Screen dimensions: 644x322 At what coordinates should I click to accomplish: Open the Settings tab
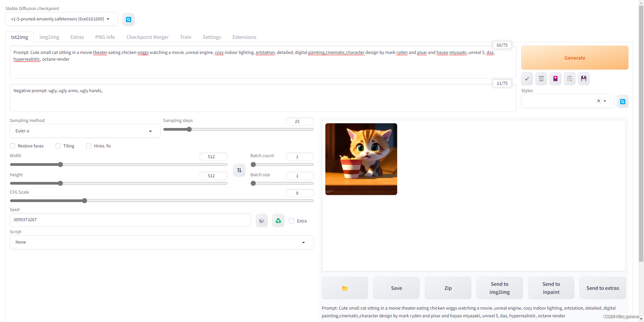(212, 37)
